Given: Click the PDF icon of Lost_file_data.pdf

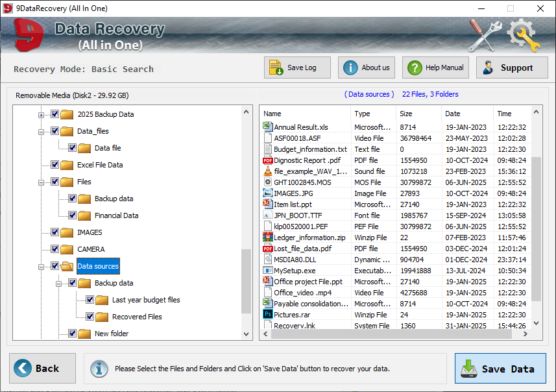Looking at the screenshot, I should coord(268,249).
